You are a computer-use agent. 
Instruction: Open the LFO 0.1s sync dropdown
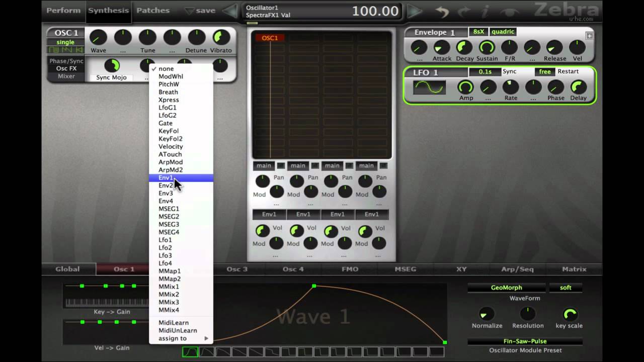pyautogui.click(x=485, y=71)
